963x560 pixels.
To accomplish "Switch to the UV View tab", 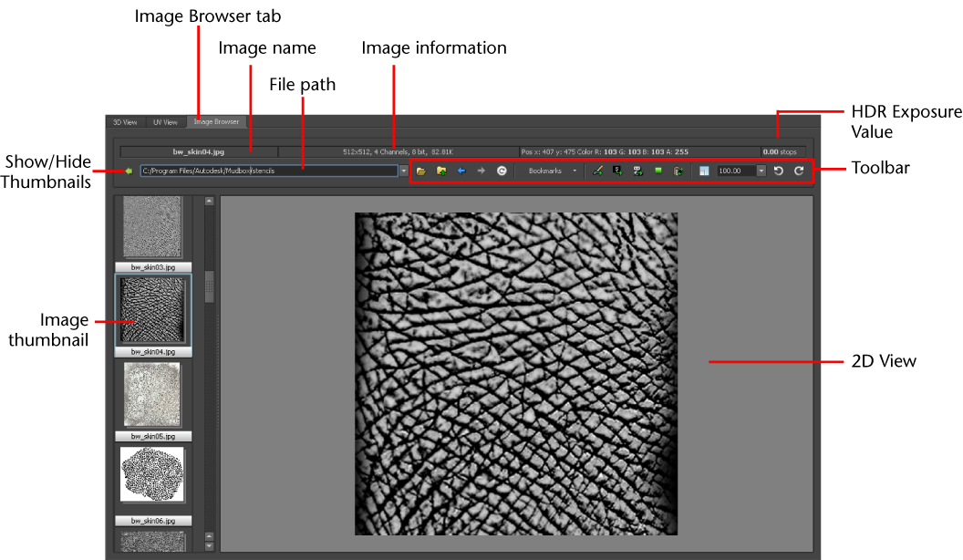I will 165,122.
